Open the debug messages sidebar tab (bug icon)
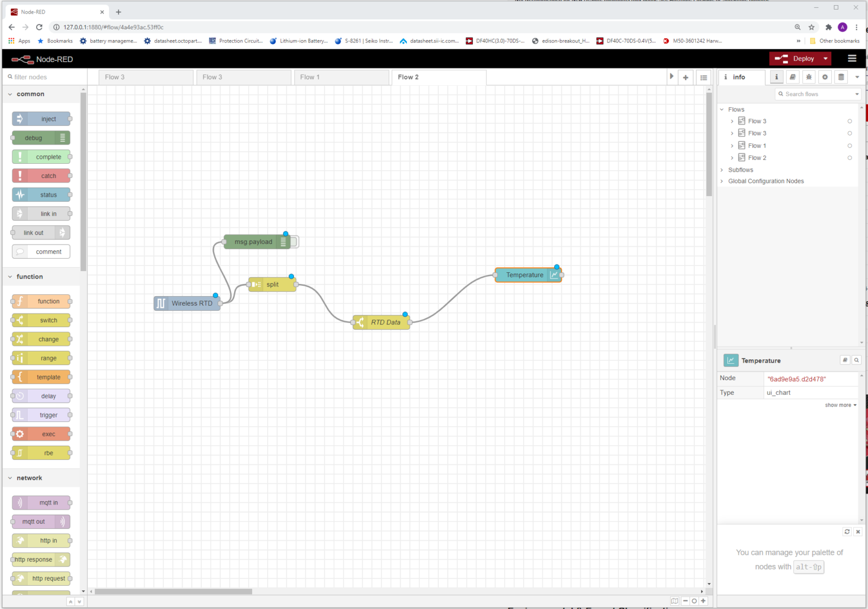The image size is (868, 609). point(809,77)
